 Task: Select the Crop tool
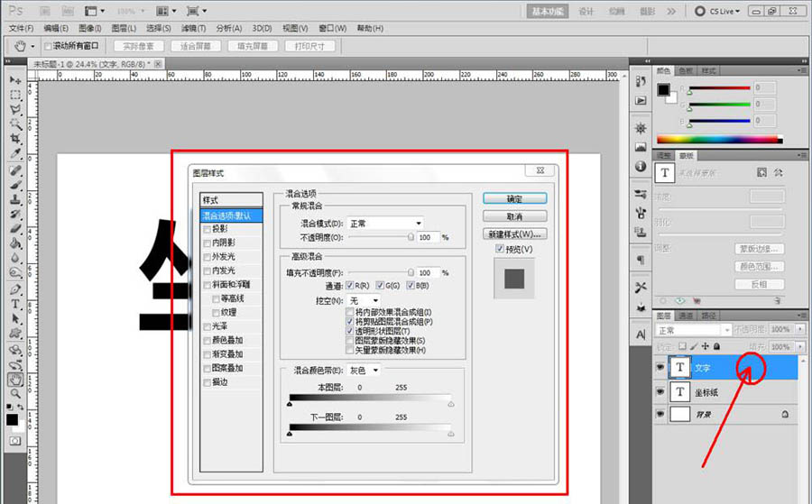pos(15,139)
